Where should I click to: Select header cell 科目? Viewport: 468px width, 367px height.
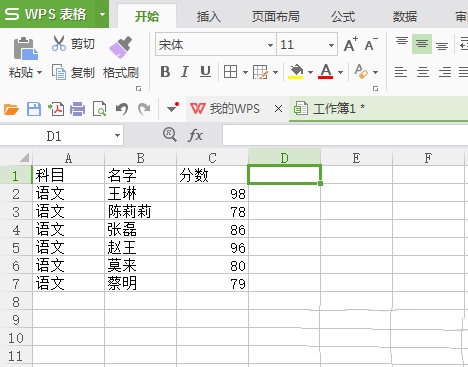click(68, 175)
